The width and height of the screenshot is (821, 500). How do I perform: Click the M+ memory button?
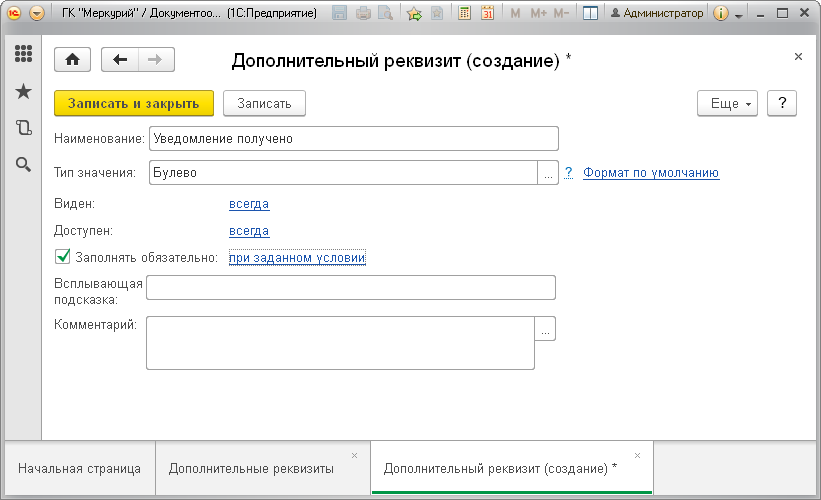[538, 13]
